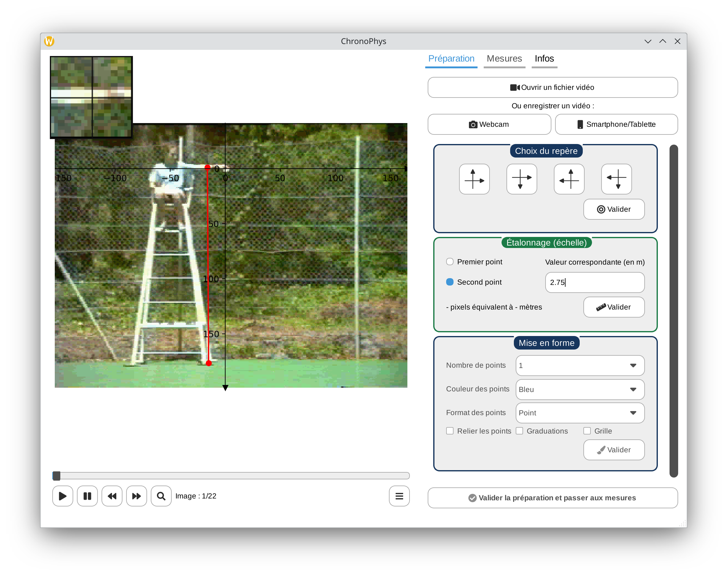The image size is (728, 576).
Task: Open the Format des points dropdown
Action: point(580,413)
